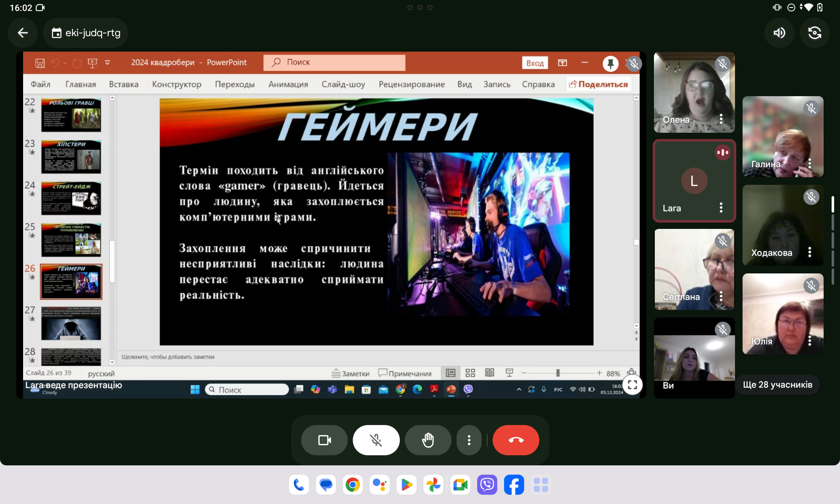Viewport: 840px width, 504px height.
Task: Open Google Chrome from the dock
Action: pyautogui.click(x=352, y=485)
